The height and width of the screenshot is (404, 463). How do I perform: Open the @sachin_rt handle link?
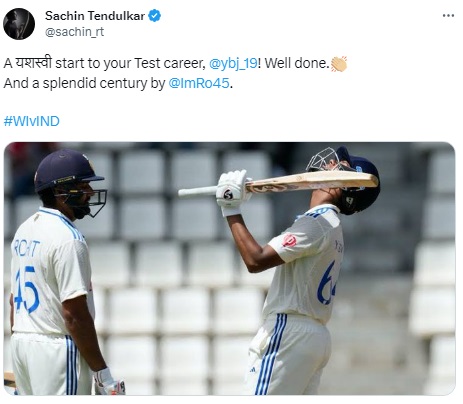(x=74, y=32)
